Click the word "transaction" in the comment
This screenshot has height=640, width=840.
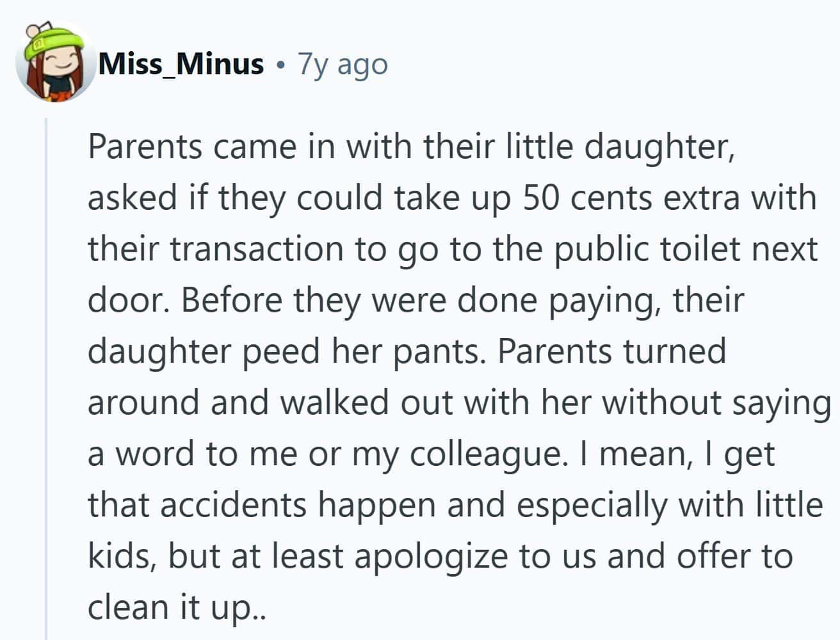coord(257,249)
